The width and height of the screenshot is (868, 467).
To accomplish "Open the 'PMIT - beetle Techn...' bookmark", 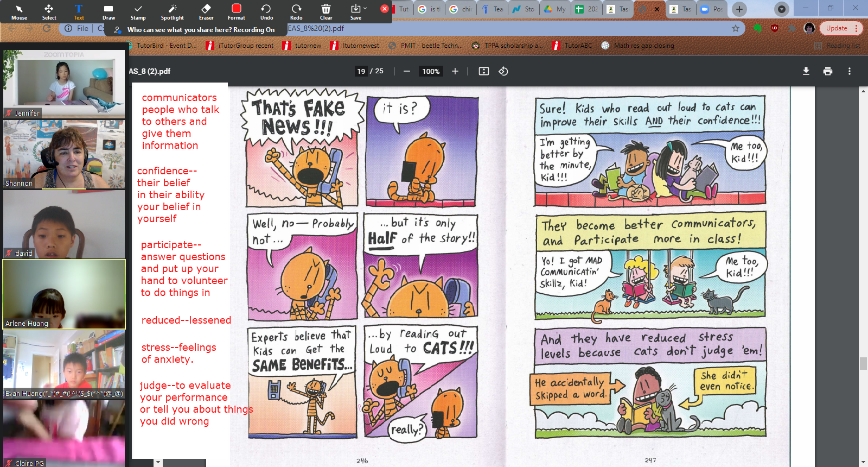I will click(x=426, y=46).
